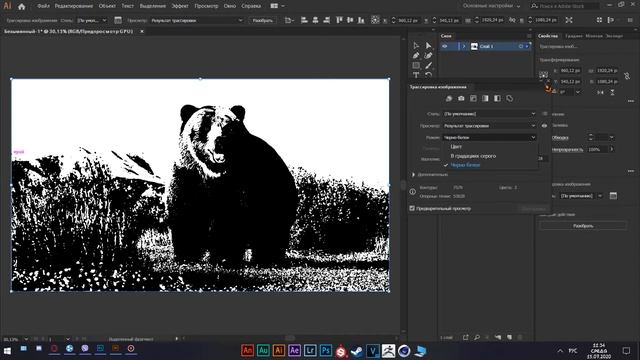Open the mode dropdown showing Black and White
The width and height of the screenshot is (640, 360).
489,138
